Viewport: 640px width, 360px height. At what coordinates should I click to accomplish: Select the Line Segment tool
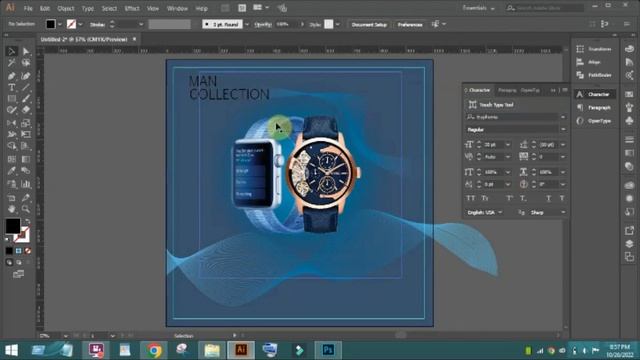tap(26, 87)
